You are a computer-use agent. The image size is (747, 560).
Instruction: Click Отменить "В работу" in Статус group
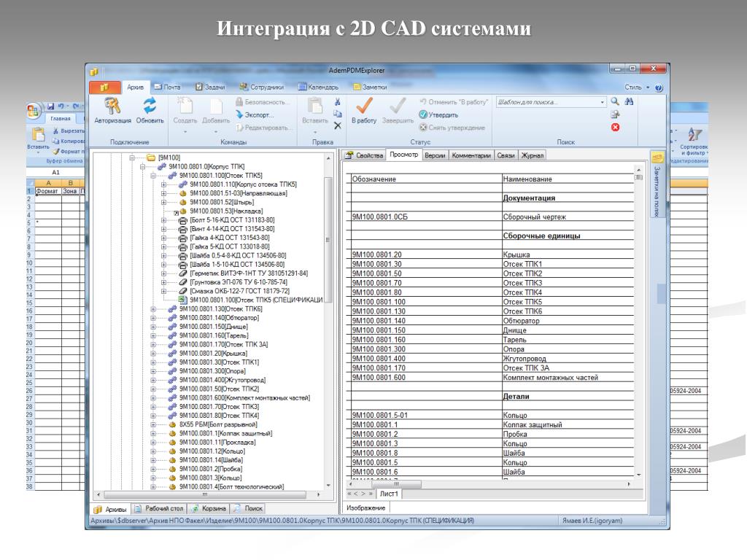pyautogui.click(x=454, y=102)
